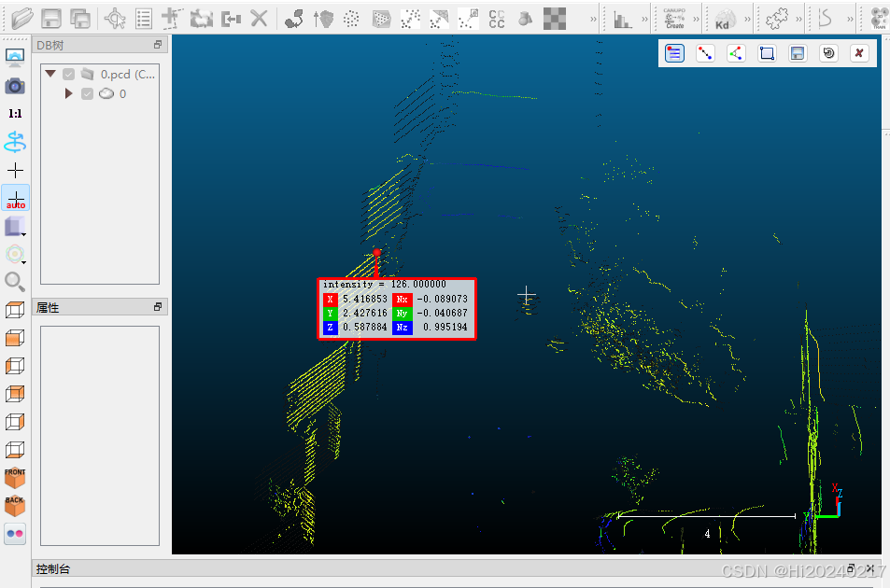Image resolution: width=890 pixels, height=588 pixels.
Task: Show picked points list icon
Action: click(x=674, y=53)
